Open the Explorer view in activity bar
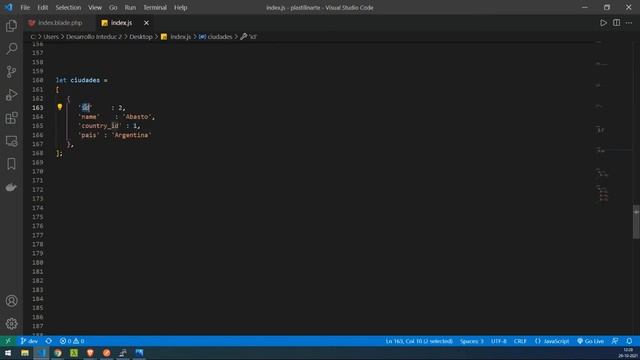This screenshot has width=640, height=360. tap(11, 26)
